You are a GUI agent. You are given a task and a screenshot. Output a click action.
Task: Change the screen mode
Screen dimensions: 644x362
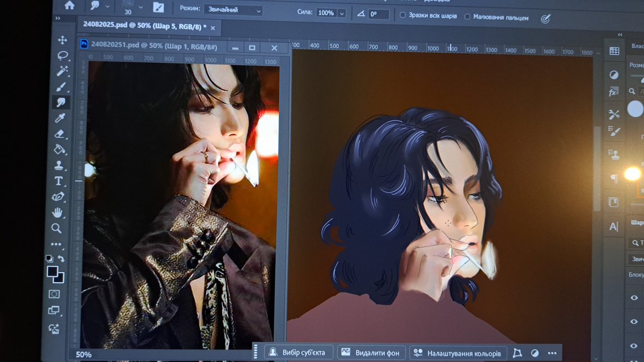pos(54,310)
